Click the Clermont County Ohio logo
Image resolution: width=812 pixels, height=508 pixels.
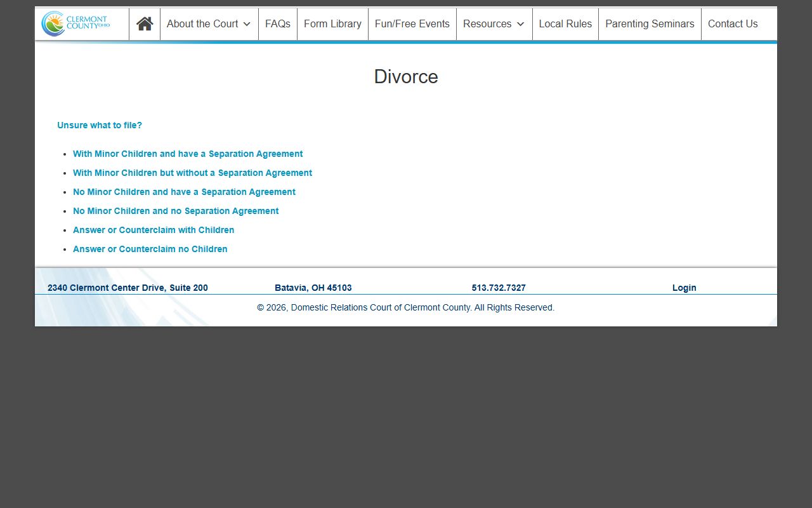tap(75, 23)
